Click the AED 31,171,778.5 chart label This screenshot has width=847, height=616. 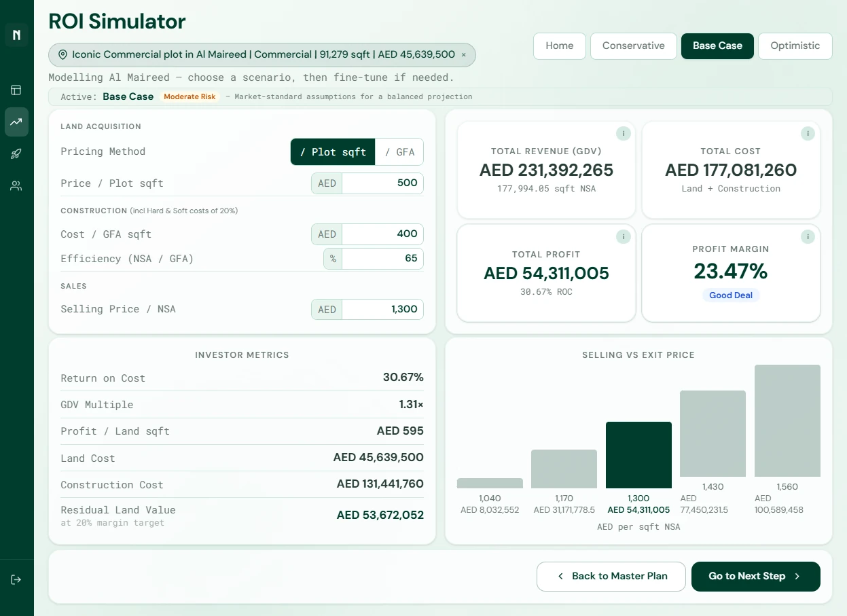[564, 510]
